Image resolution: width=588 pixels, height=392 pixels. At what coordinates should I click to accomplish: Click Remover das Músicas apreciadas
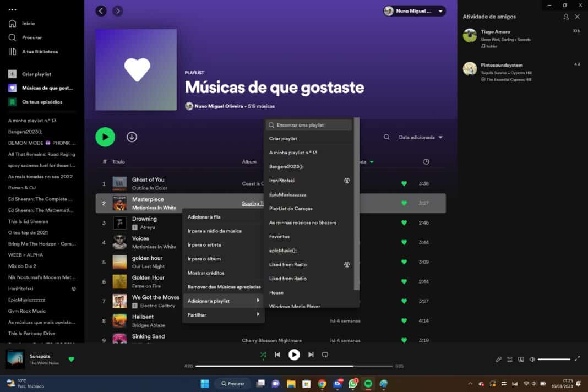click(224, 287)
